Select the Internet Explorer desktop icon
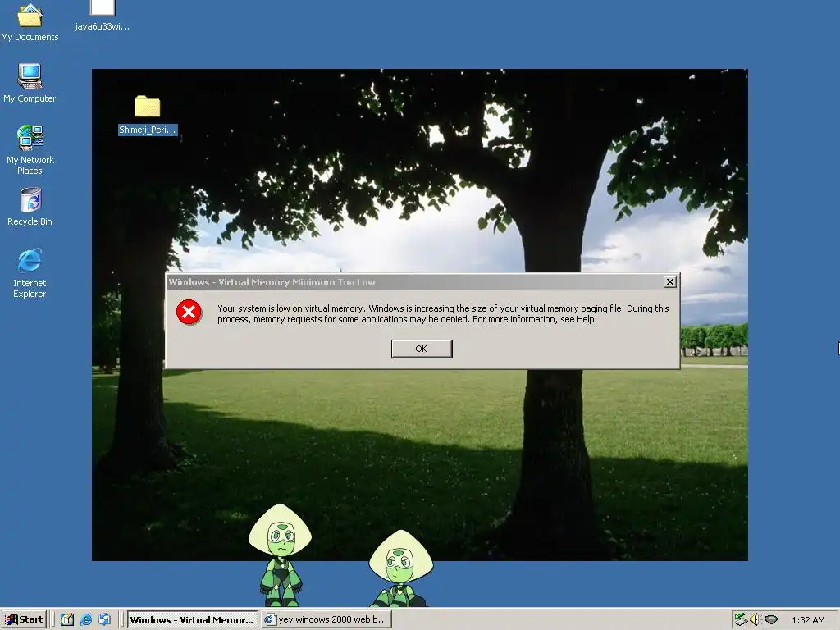840x630 pixels. click(30, 272)
